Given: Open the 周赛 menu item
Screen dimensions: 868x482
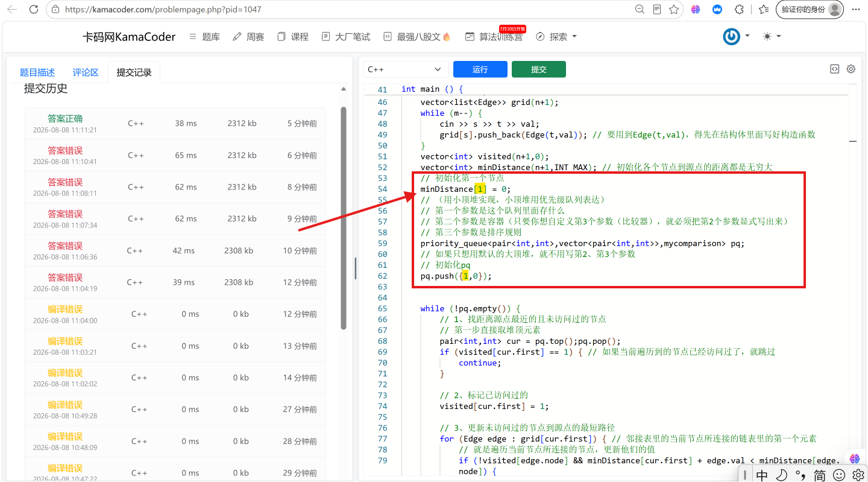Looking at the screenshot, I should pyautogui.click(x=248, y=37).
